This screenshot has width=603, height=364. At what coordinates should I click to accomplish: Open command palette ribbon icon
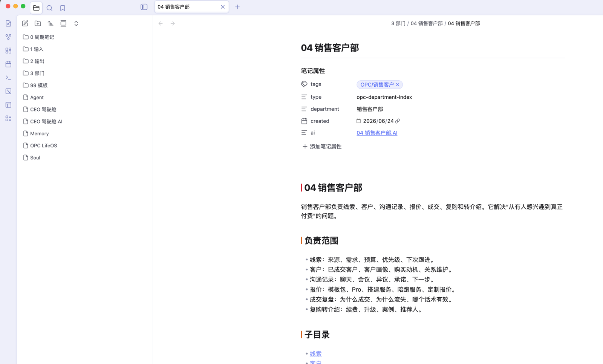pyautogui.click(x=8, y=78)
